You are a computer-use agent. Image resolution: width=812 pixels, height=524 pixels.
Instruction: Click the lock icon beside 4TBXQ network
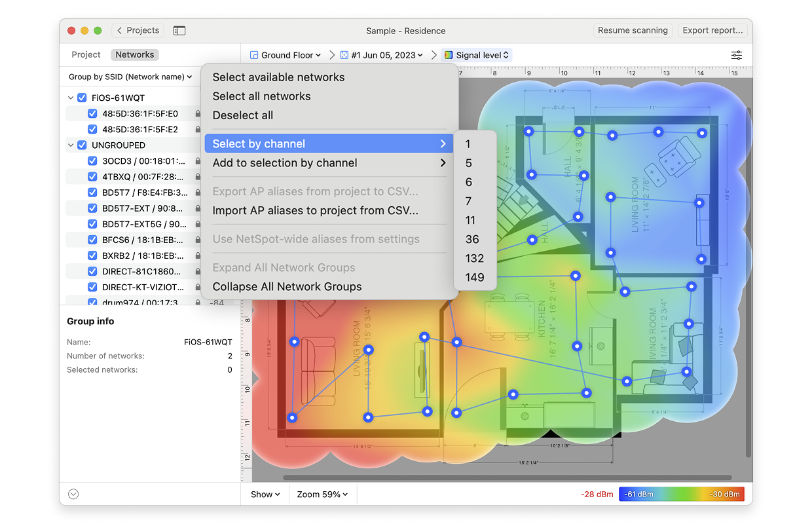coord(198,177)
